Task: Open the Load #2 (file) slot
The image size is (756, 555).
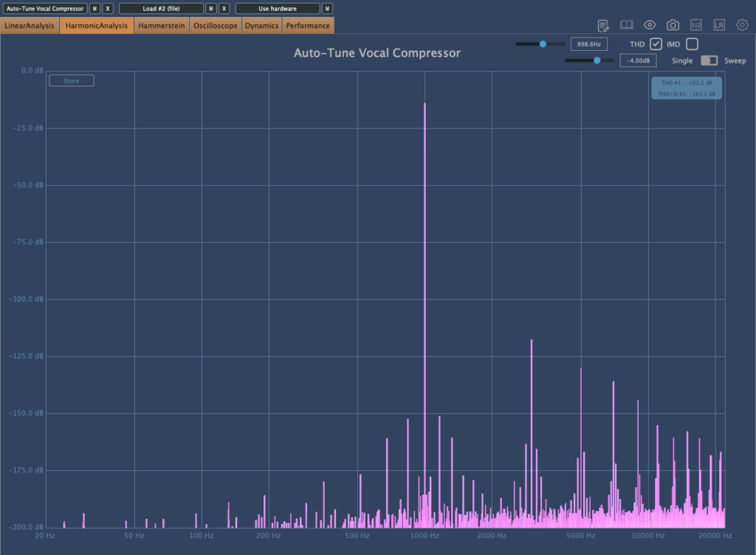Action: (161, 9)
